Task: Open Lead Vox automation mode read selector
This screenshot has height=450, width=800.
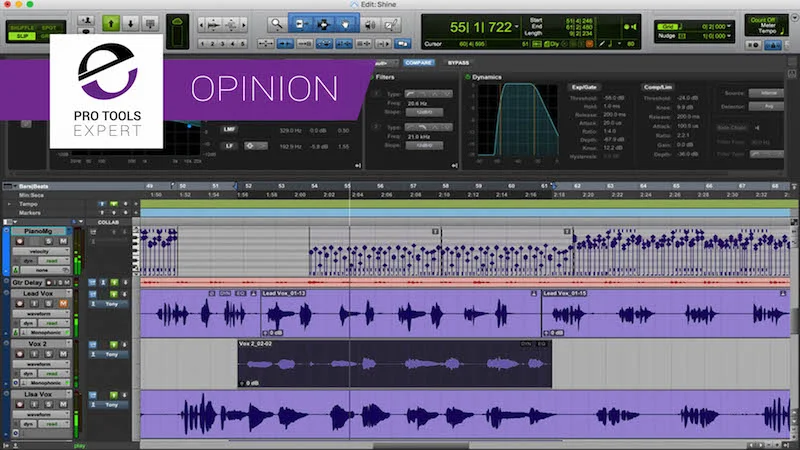Action: tap(54, 323)
